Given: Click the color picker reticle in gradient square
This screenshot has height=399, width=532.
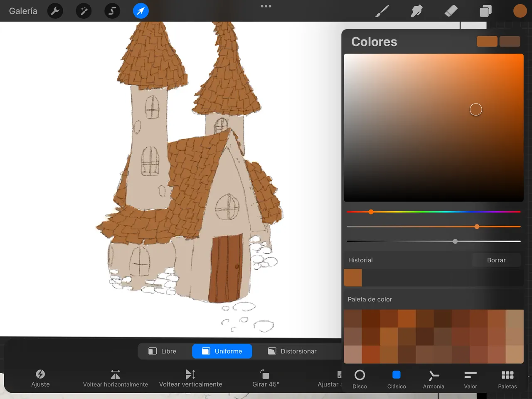Looking at the screenshot, I should [x=476, y=110].
